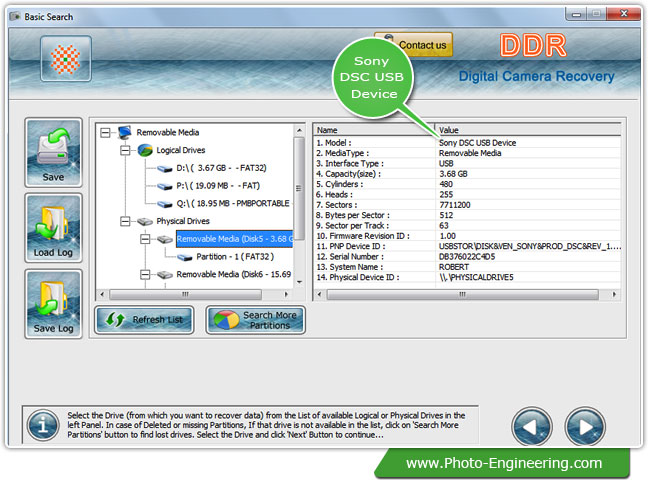The width and height of the screenshot is (648, 480).
Task: Click the '5. Cylinders :' row name
Action: point(339,184)
